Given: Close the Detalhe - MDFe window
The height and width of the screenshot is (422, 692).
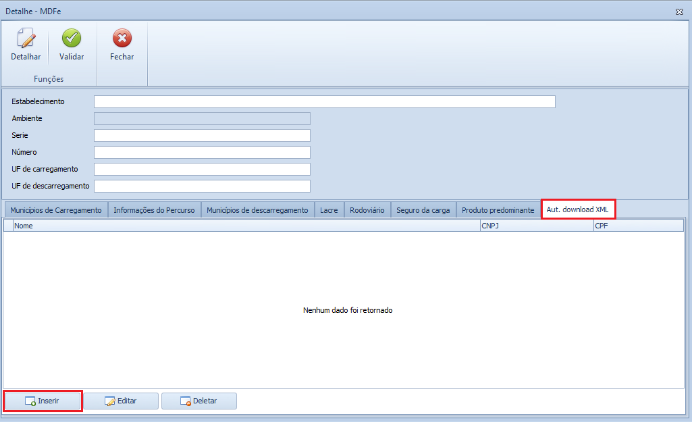Looking at the screenshot, I should pyautogui.click(x=680, y=7).
